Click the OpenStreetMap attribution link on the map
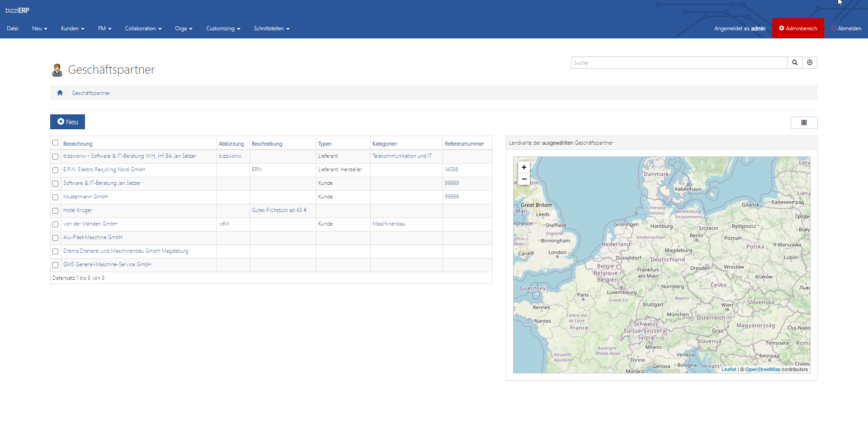The height and width of the screenshot is (438, 868). click(x=762, y=369)
